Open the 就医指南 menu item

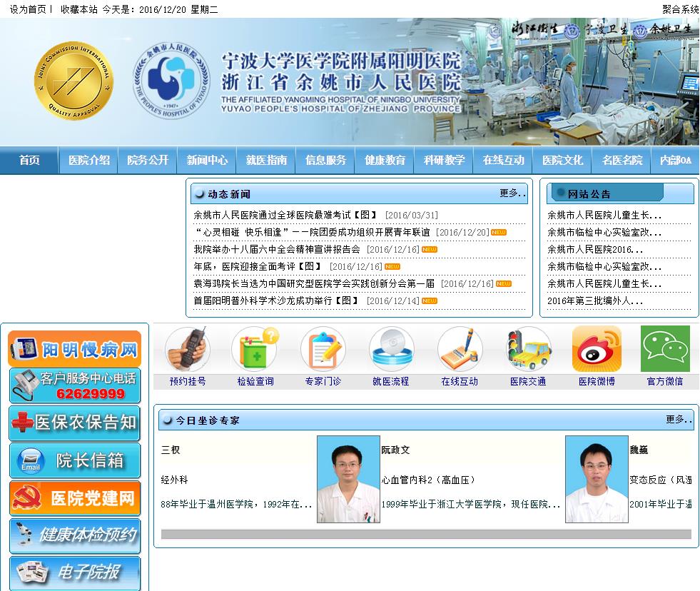[267, 160]
